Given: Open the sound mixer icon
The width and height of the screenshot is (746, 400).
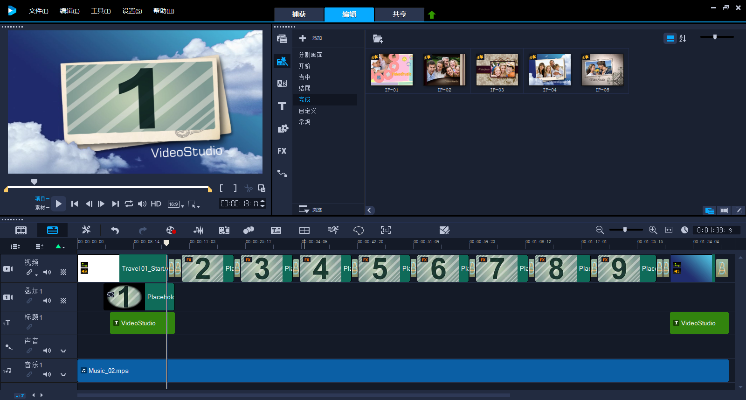Looking at the screenshot, I should (198, 230).
